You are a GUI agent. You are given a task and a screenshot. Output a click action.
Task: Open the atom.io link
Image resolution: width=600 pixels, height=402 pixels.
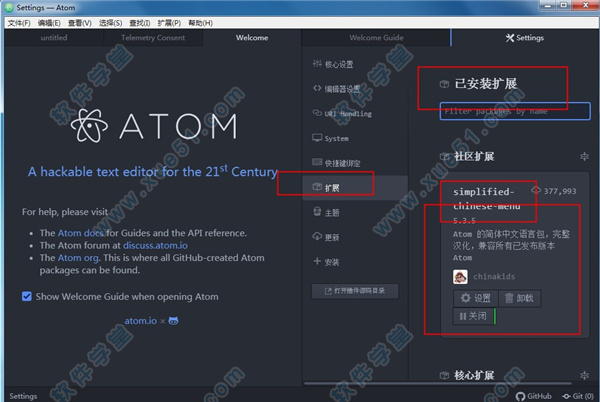(x=140, y=321)
